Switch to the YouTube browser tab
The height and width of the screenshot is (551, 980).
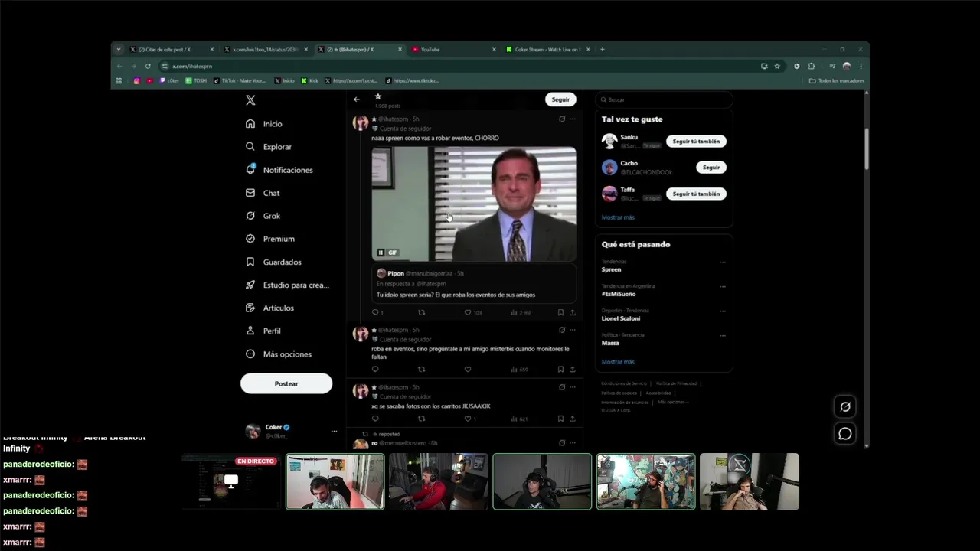[x=453, y=50]
